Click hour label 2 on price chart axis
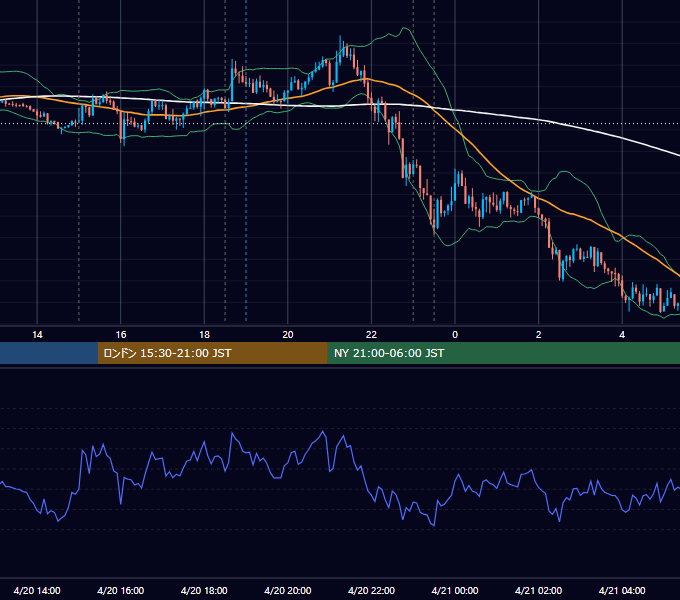Image resolution: width=680 pixels, height=600 pixels. tap(539, 335)
